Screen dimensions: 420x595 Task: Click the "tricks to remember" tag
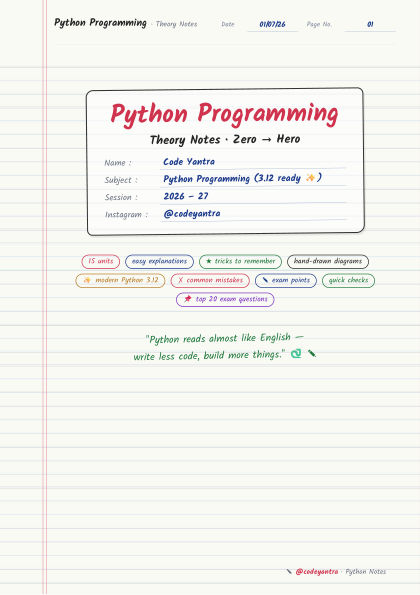(x=241, y=261)
